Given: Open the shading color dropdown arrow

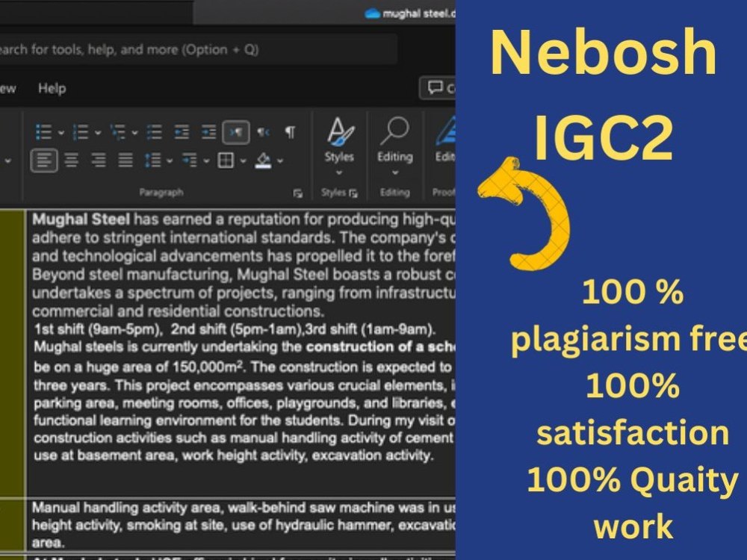Looking at the screenshot, I should pos(280,161).
